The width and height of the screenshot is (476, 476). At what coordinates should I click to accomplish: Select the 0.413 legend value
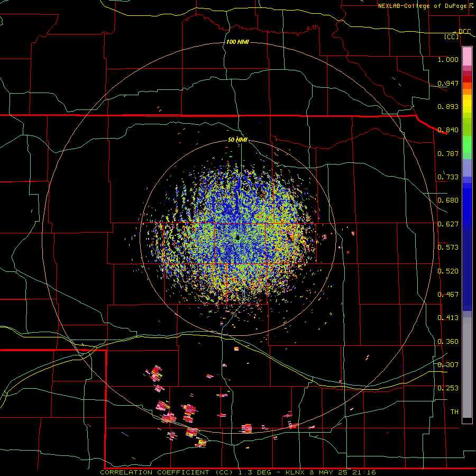pyautogui.click(x=448, y=318)
